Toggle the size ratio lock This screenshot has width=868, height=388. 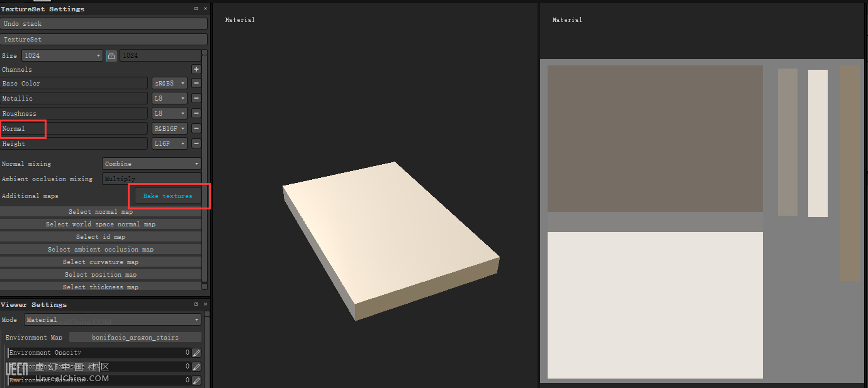tap(111, 55)
